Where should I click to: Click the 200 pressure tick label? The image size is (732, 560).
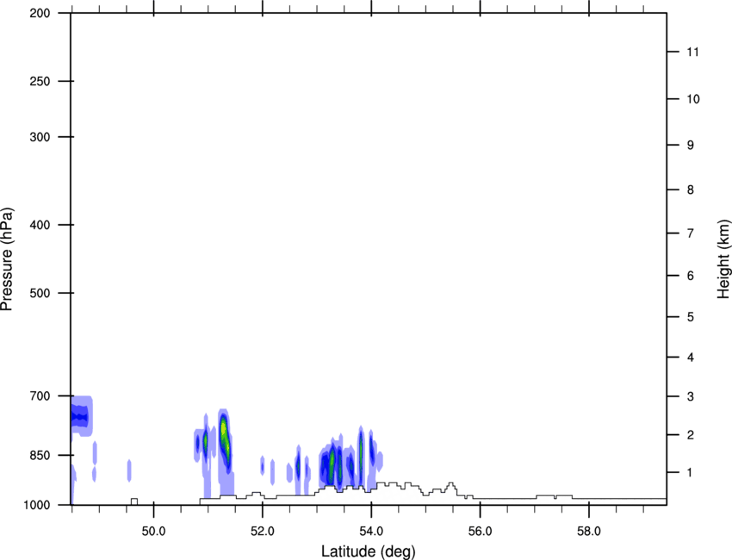point(40,13)
